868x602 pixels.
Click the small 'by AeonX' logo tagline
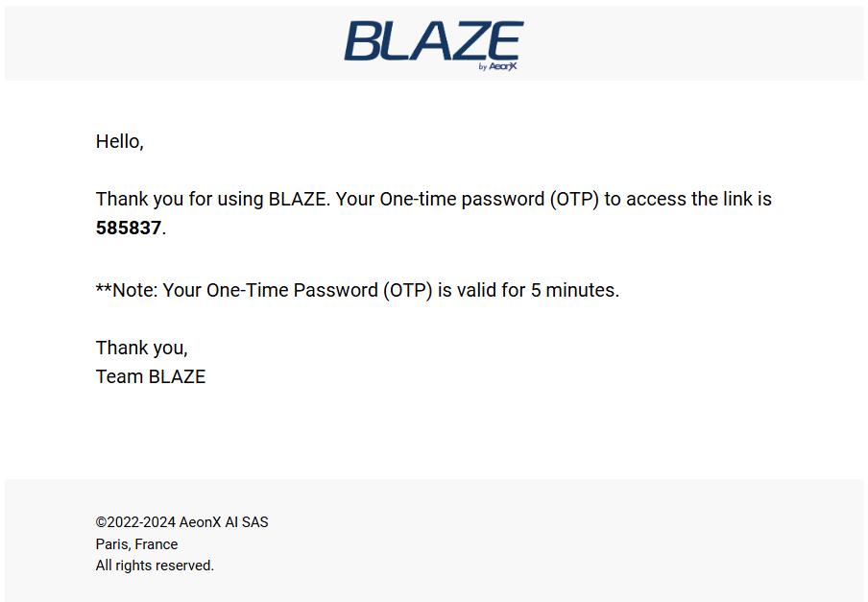click(497, 66)
